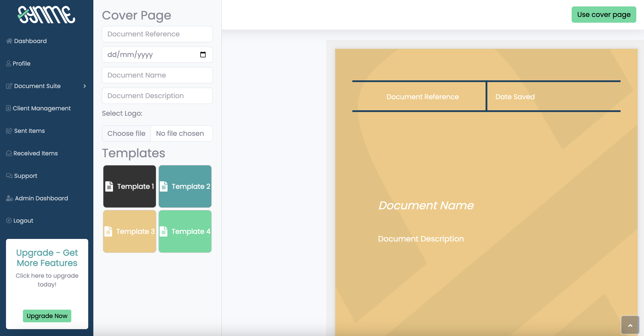This screenshot has height=336, width=644.
Task: Click the Admin Dashboard user-shield icon
Action: click(9, 198)
